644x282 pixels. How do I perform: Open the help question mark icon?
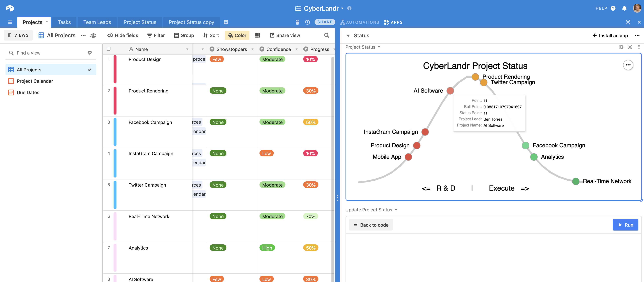613,8
